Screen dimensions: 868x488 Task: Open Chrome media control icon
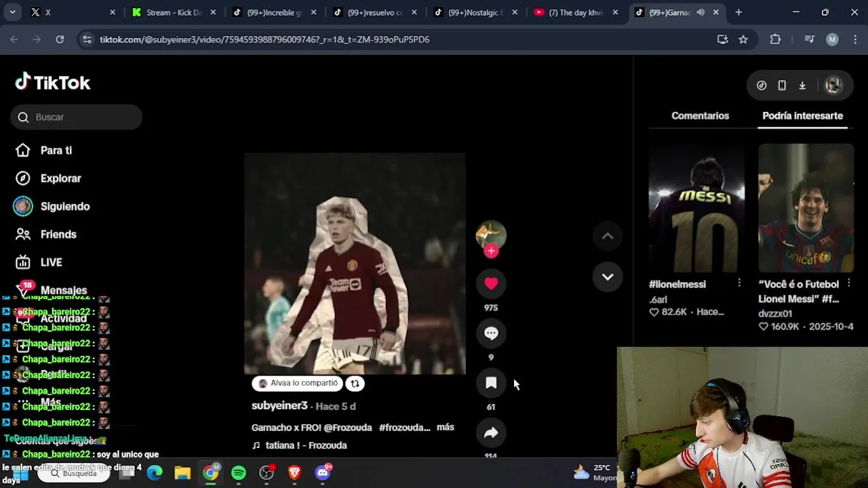809,39
